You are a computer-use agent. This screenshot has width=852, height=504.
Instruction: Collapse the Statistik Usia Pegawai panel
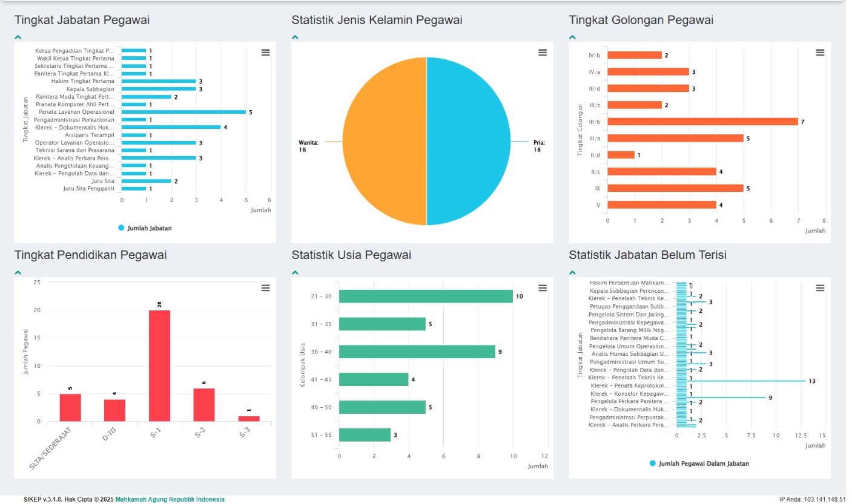pyautogui.click(x=296, y=272)
